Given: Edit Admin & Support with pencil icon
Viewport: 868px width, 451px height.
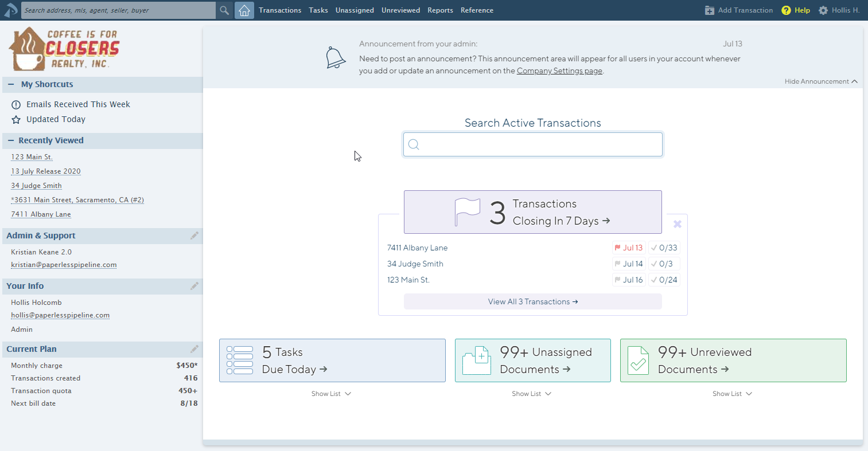Looking at the screenshot, I should pos(194,236).
